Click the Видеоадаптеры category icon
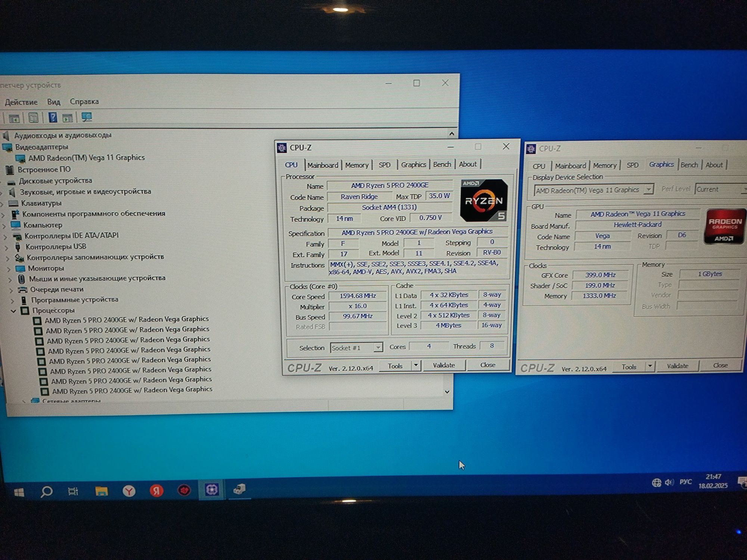 point(7,147)
